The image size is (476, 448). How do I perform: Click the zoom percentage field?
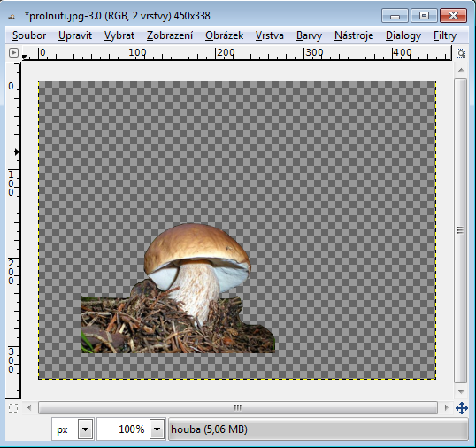click(124, 429)
